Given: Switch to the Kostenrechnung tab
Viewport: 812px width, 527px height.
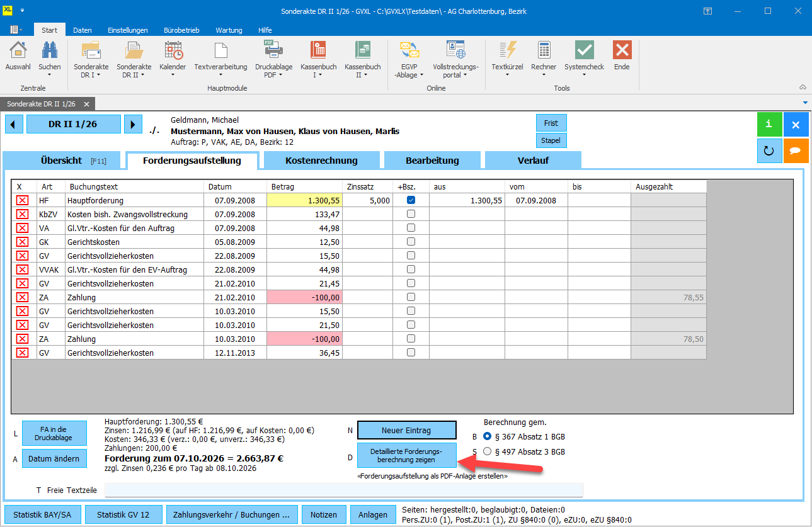Looking at the screenshot, I should point(322,161).
